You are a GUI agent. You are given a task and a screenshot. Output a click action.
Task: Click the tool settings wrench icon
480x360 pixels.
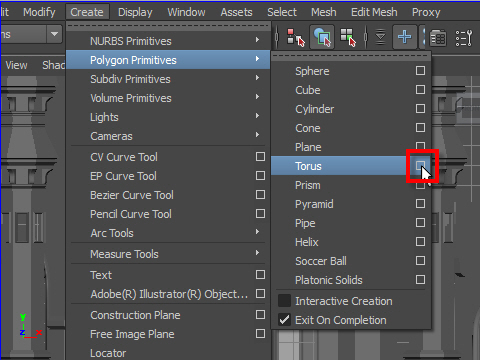(x=464, y=38)
